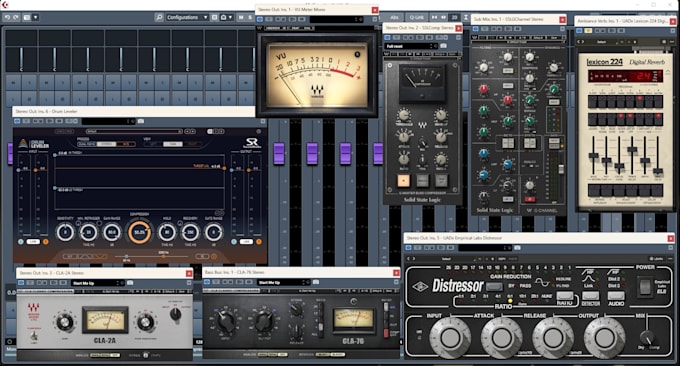
Task: Click the VU Meter Mono window title bar
Action: [317, 10]
